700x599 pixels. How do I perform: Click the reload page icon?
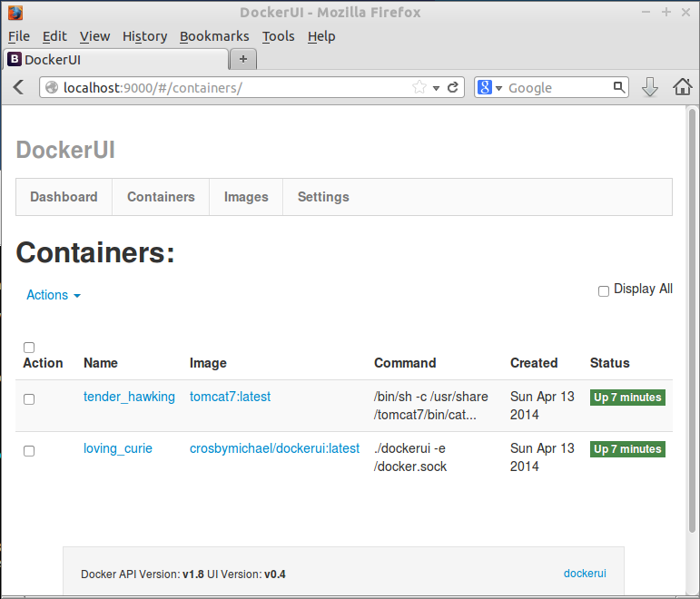click(x=453, y=87)
